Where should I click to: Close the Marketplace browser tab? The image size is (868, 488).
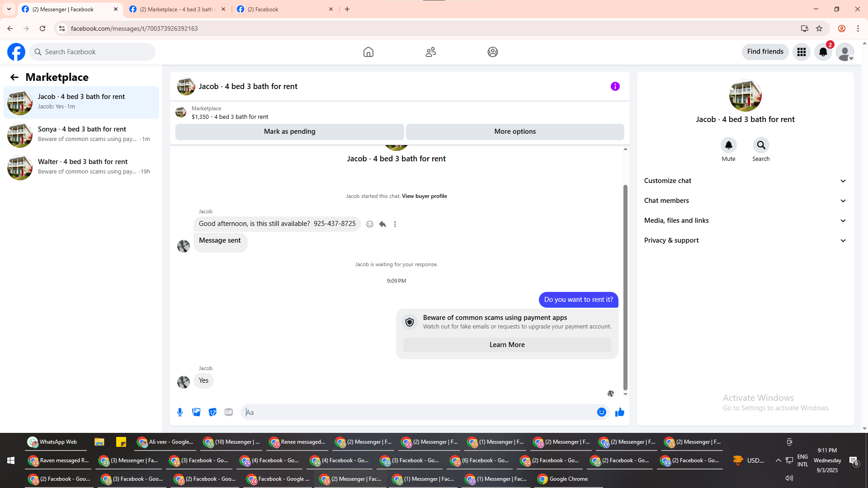(x=223, y=9)
